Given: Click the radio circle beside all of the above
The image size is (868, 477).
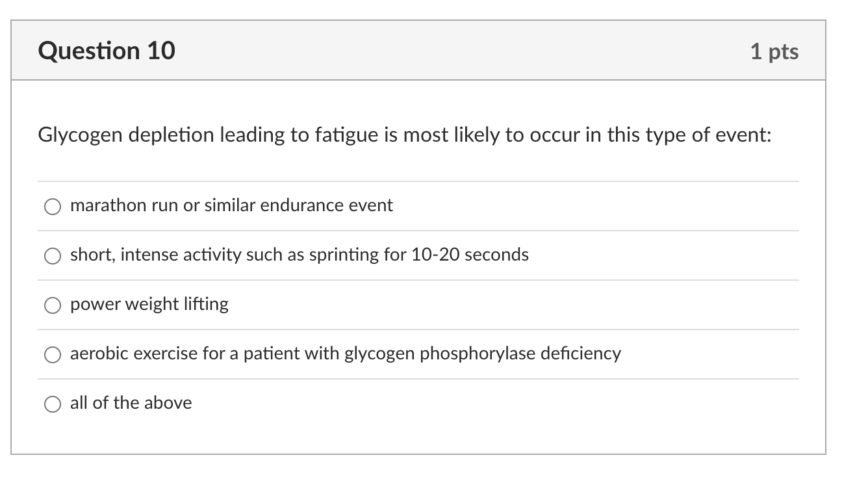Looking at the screenshot, I should coord(52,404).
